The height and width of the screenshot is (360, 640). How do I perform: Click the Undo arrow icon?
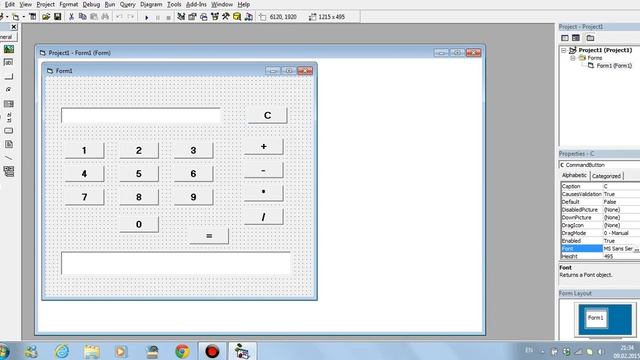(119, 17)
